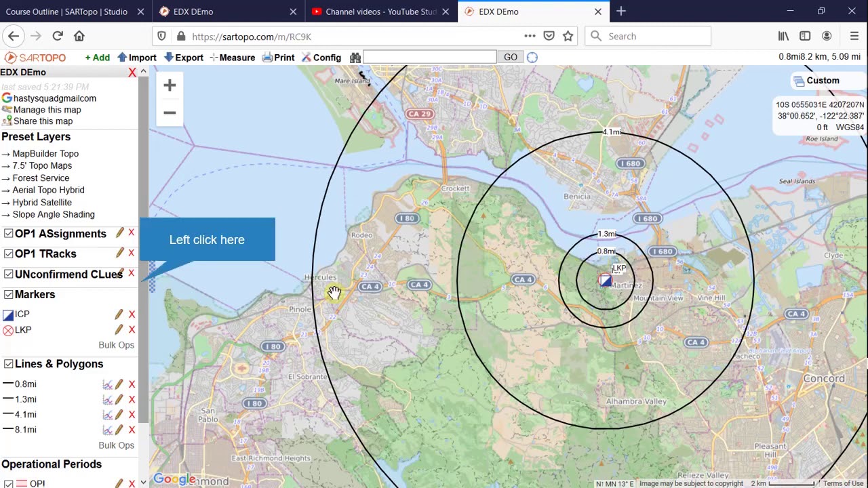This screenshot has height=488, width=868.
Task: Delete 0.8mi line
Action: [132, 384]
